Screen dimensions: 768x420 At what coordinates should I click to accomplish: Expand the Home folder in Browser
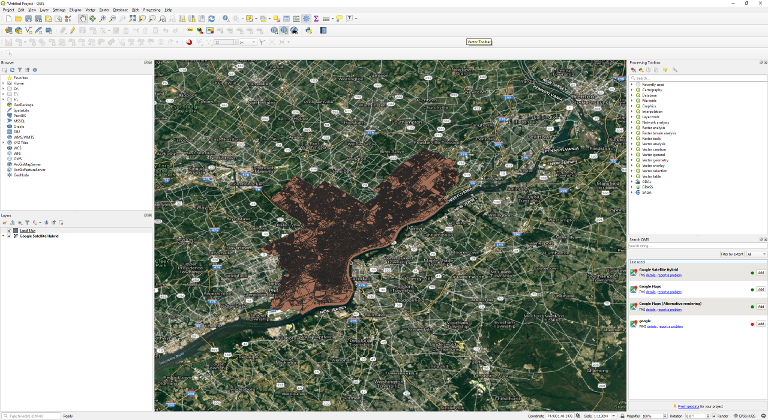[x=5, y=83]
